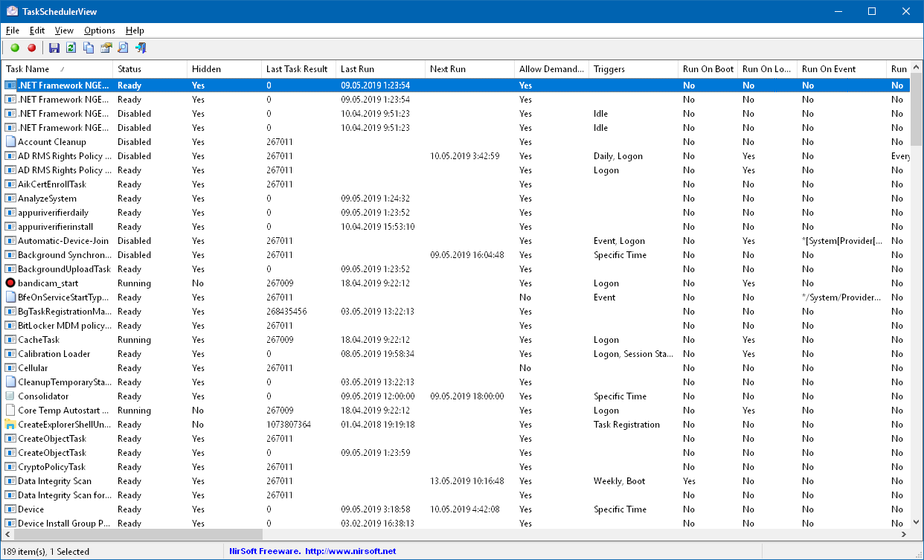924x560 pixels.
Task: Select the bandicam_start task row
Action: click(x=48, y=283)
